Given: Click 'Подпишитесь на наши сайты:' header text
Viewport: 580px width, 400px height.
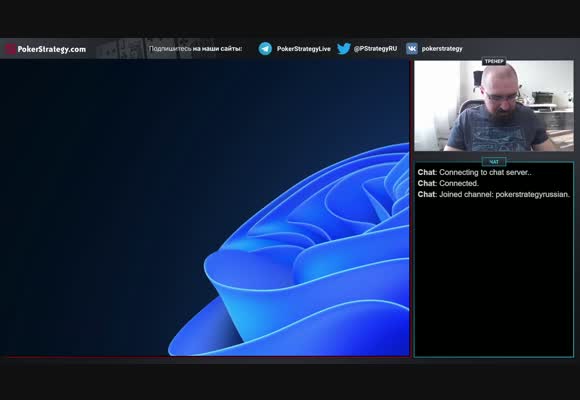Looking at the screenshot, I should (195, 49).
